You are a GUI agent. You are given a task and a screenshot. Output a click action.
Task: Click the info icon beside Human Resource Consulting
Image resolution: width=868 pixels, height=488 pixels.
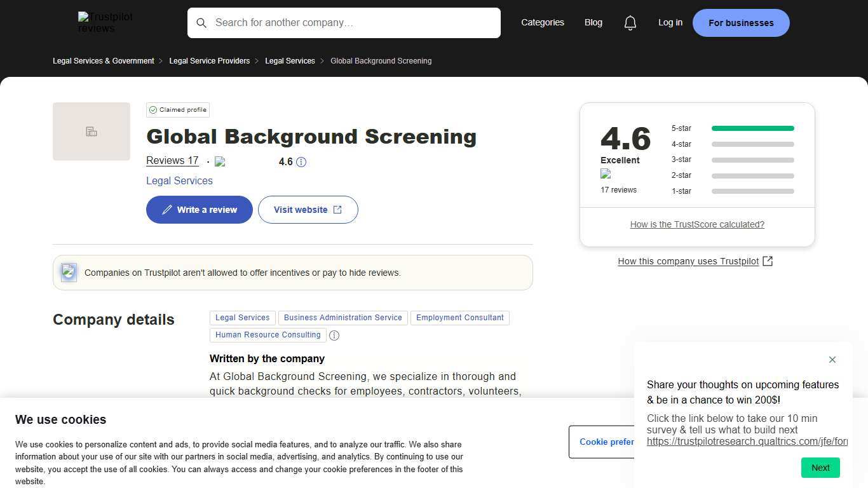(334, 335)
